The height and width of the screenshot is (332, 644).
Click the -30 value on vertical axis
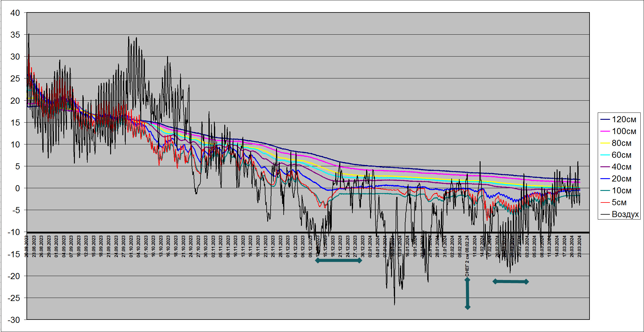pyautogui.click(x=14, y=320)
